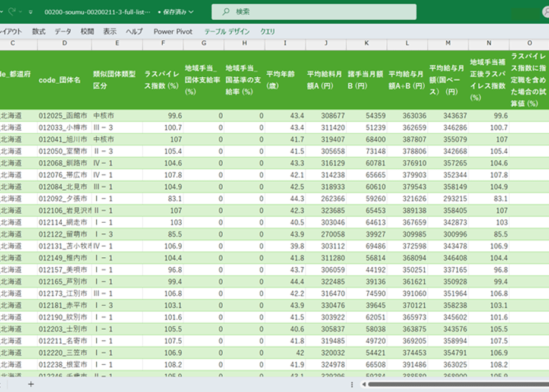Viewport: 549px width, 392px height.
Task: Click the 平均給料月額A (円) header cell
Action: pyautogui.click(x=326, y=80)
